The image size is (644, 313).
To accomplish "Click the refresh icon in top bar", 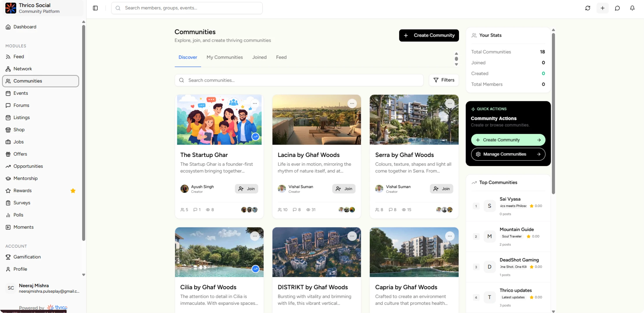I will click(x=588, y=8).
